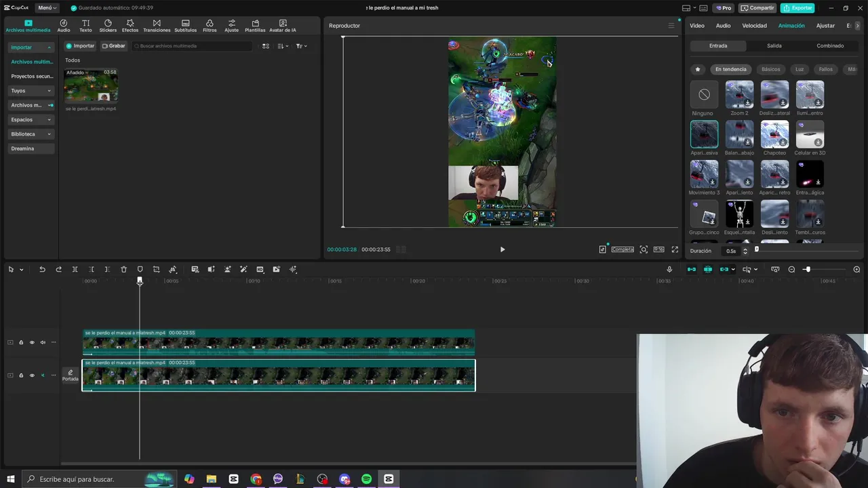Click the Buscar archivos multimedia search field
868x488 pixels.
tap(192, 46)
